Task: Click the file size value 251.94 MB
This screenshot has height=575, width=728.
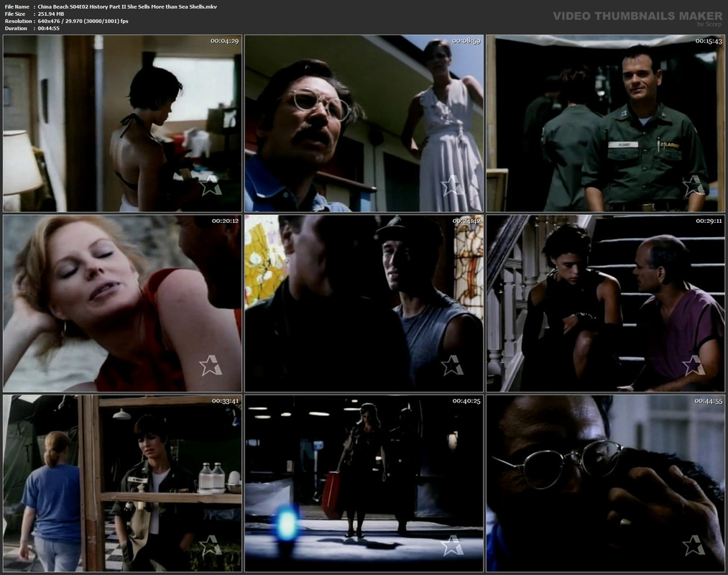Action: click(51, 14)
